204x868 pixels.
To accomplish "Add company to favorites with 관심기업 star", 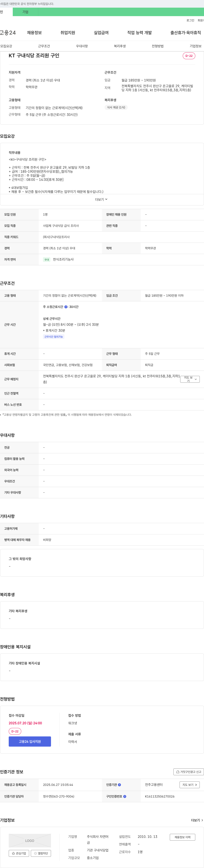I will click(19, 854).
